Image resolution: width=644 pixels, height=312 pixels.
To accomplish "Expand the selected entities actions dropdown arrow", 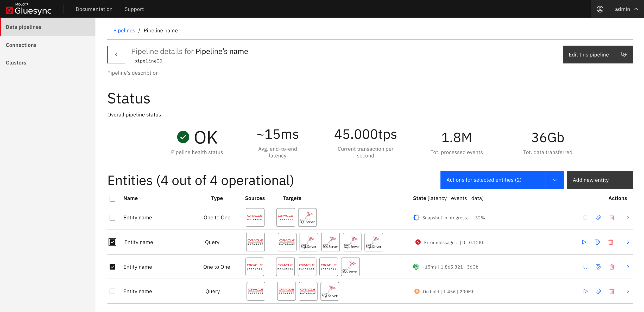I will (555, 180).
